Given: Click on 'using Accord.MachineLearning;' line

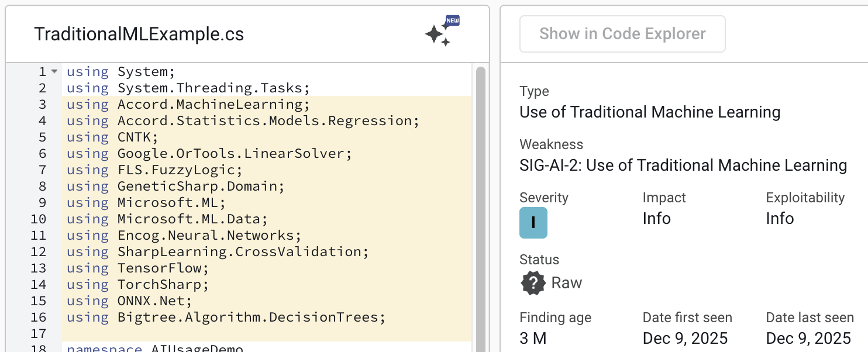Looking at the screenshot, I should 187,105.
